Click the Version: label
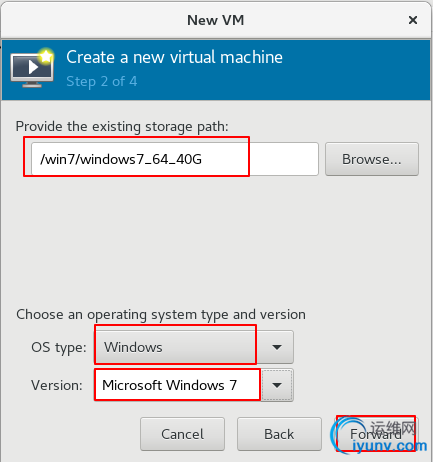 tap(57, 385)
